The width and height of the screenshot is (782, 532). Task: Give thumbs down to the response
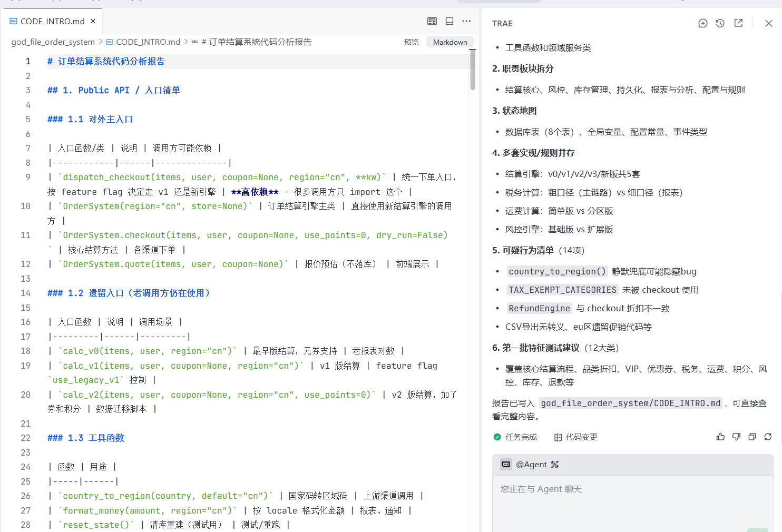coord(736,437)
